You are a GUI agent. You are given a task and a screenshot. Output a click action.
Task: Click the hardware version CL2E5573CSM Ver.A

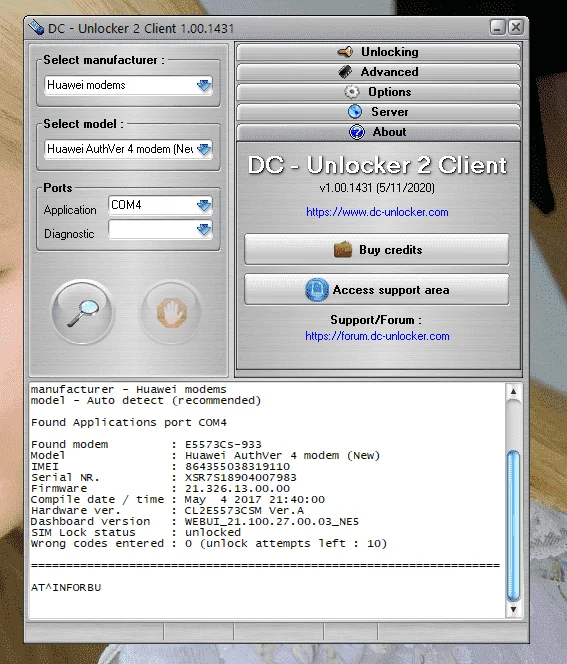tap(244, 511)
